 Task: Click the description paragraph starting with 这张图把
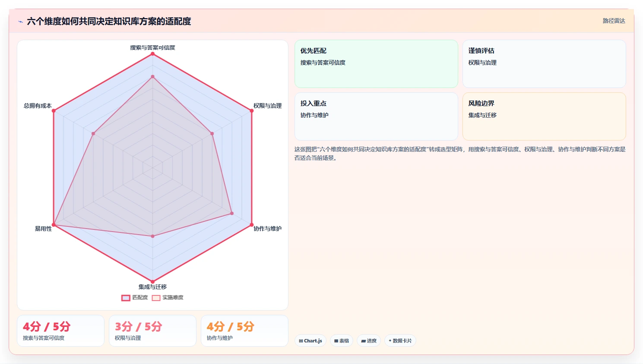[x=460, y=154]
